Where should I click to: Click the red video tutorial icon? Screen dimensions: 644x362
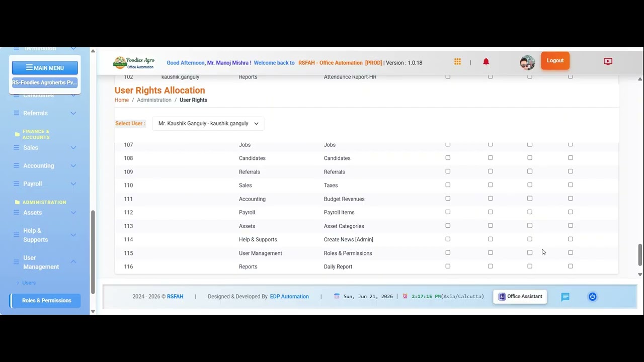[608, 61]
